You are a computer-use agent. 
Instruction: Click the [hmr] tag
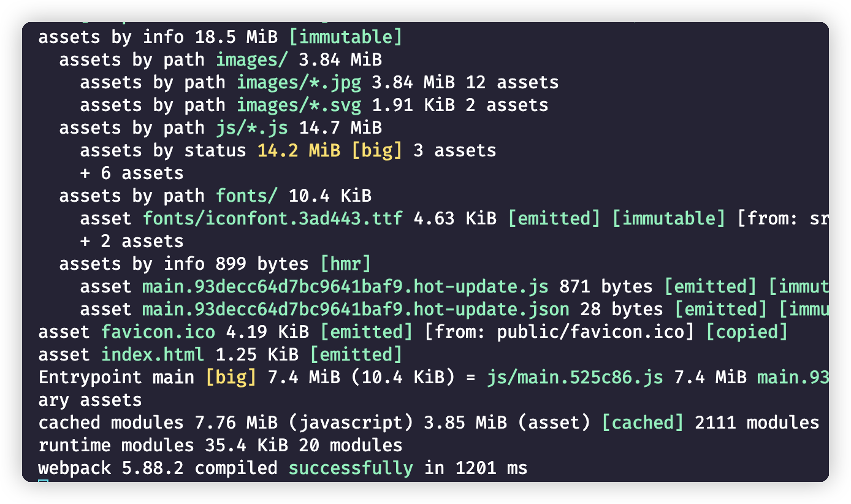coord(346,264)
